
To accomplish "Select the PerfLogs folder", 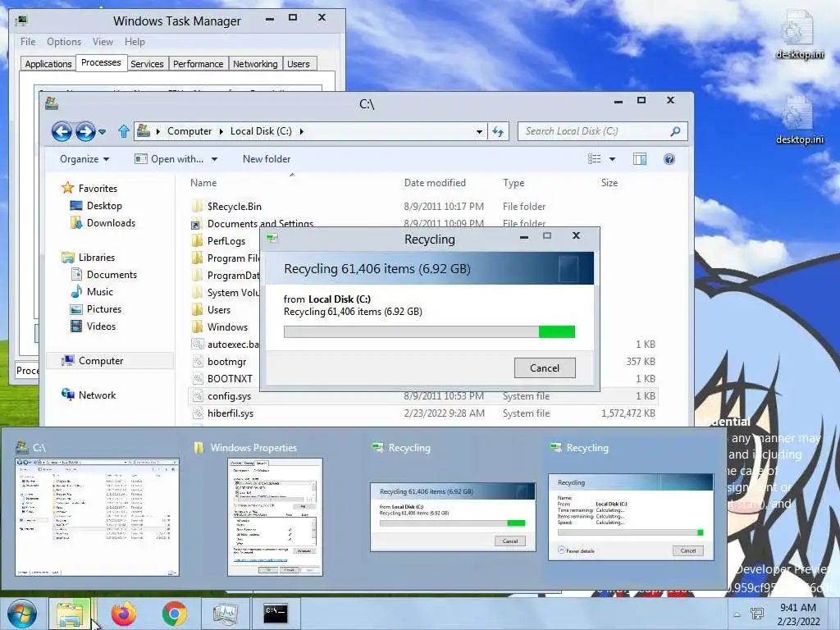I will click(219, 241).
